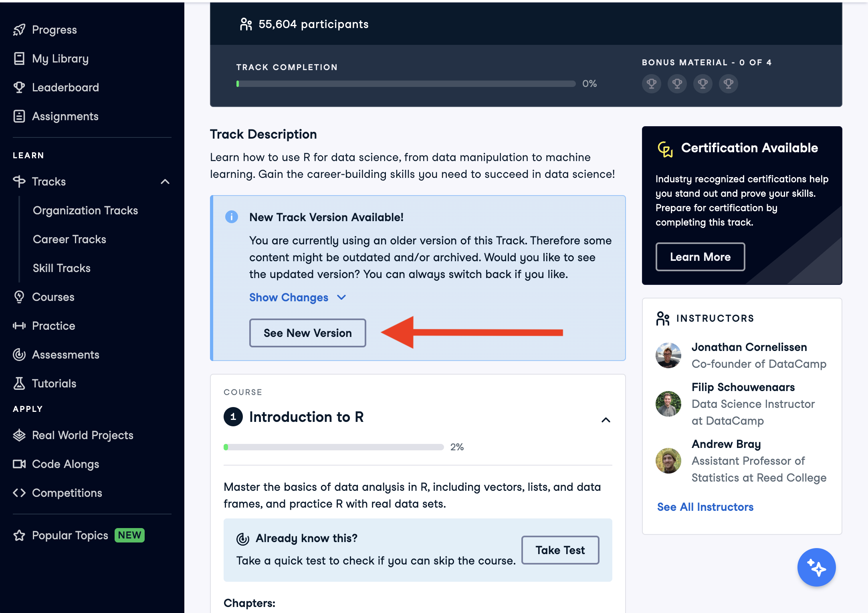Open My Library from the sidebar
Viewport: 868px width, 613px height.
60,58
